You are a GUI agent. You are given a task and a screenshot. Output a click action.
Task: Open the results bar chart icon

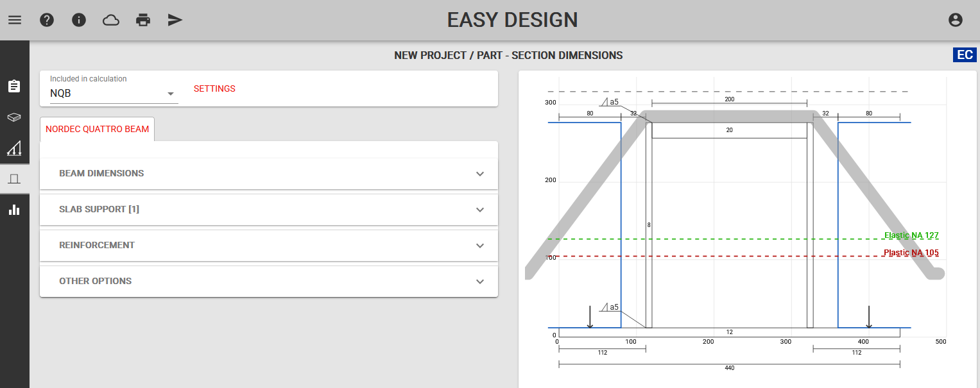[14, 210]
